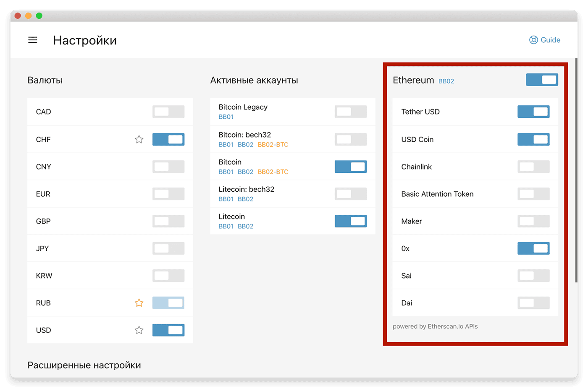Open the Guide link

click(544, 40)
